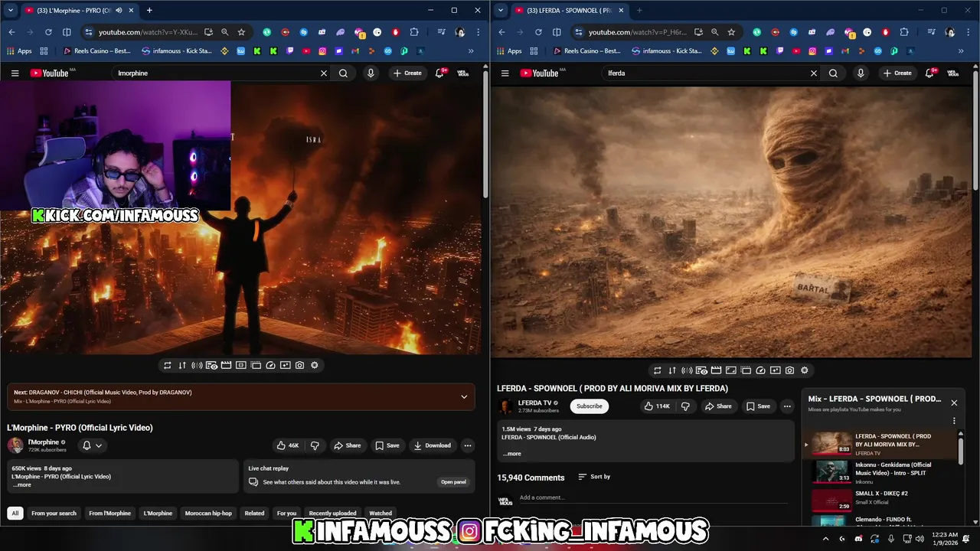Select the 'From your search' chip

pyautogui.click(x=54, y=513)
